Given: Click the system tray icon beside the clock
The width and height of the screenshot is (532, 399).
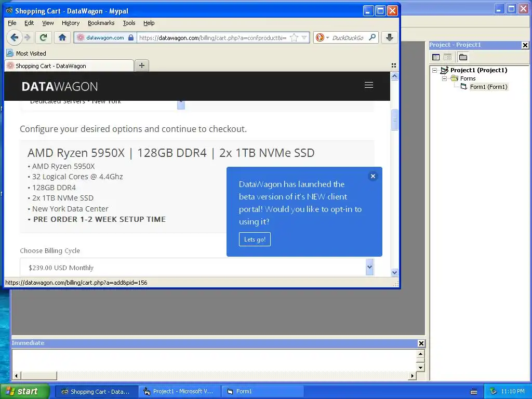Looking at the screenshot, I should point(494,392).
